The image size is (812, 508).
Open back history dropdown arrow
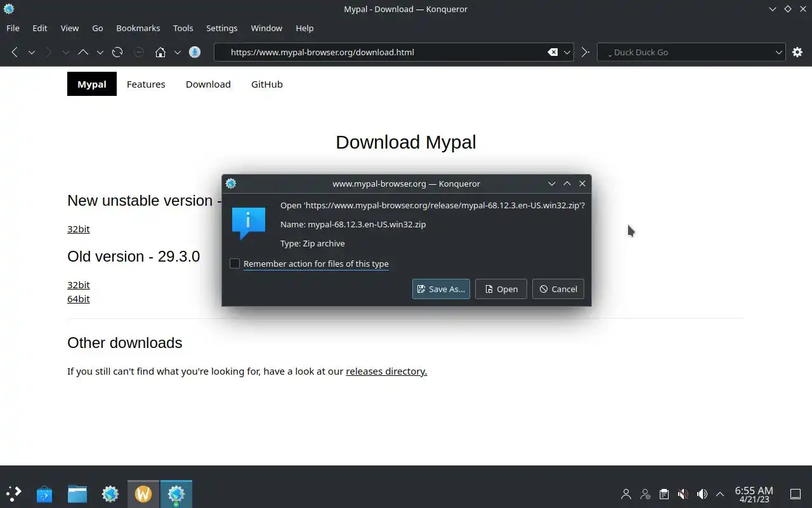pyautogui.click(x=32, y=52)
